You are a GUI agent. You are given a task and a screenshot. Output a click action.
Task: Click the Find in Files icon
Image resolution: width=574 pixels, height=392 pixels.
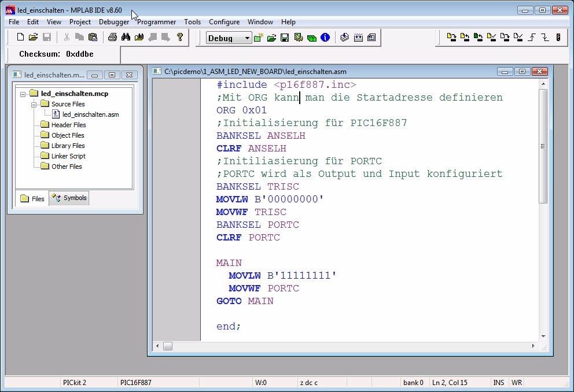coord(139,37)
